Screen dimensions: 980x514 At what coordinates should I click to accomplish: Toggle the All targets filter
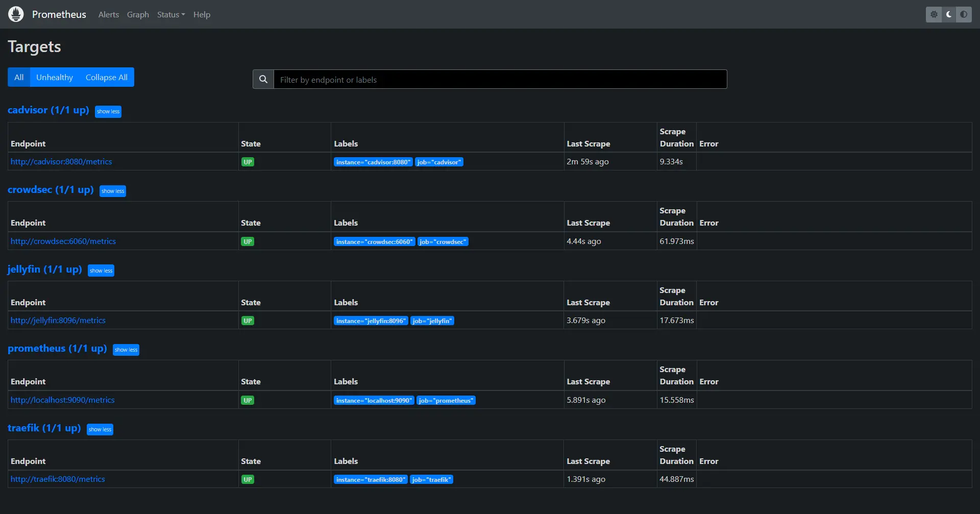19,77
